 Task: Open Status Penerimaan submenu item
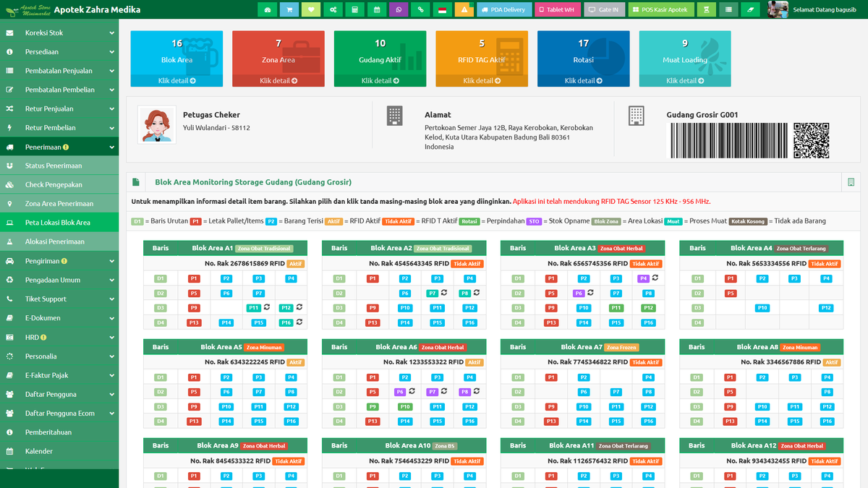point(59,166)
